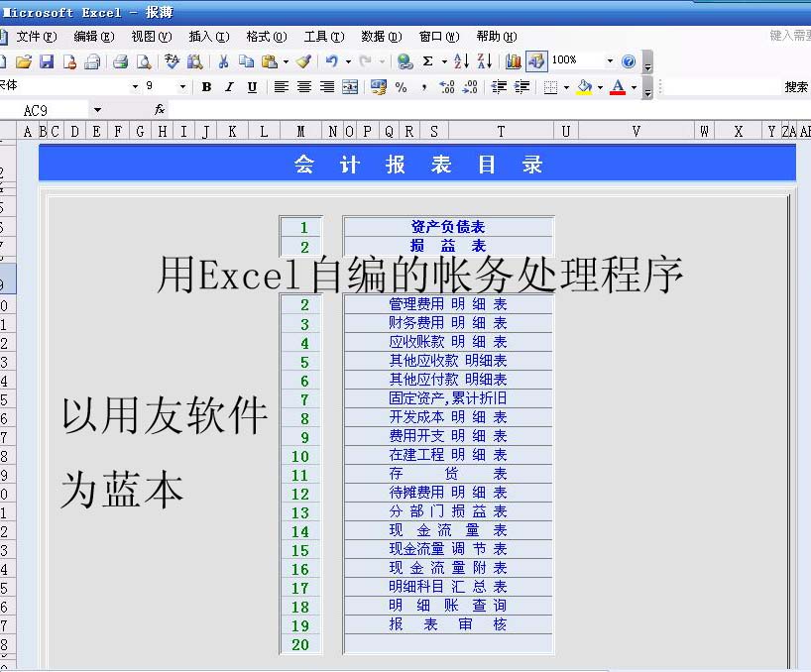Viewport: 811px width, 672px height.
Task: Open the 资产负债表 report link
Action: [x=448, y=226]
